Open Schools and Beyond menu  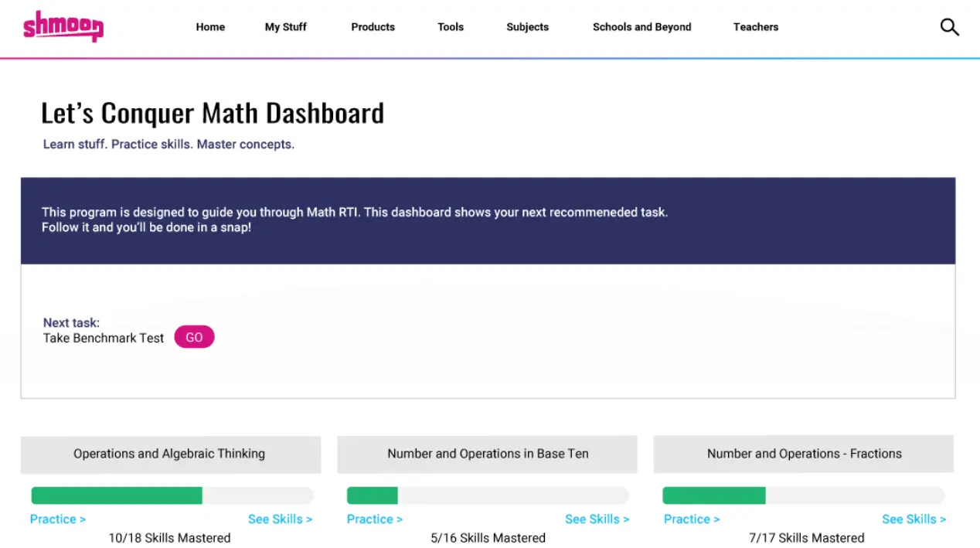[x=642, y=27]
